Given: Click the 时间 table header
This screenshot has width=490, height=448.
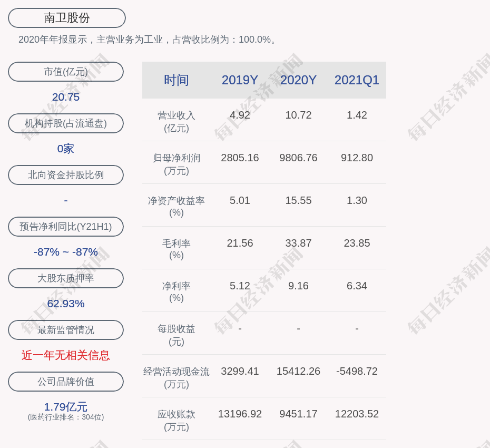Looking at the screenshot, I should [176, 80].
